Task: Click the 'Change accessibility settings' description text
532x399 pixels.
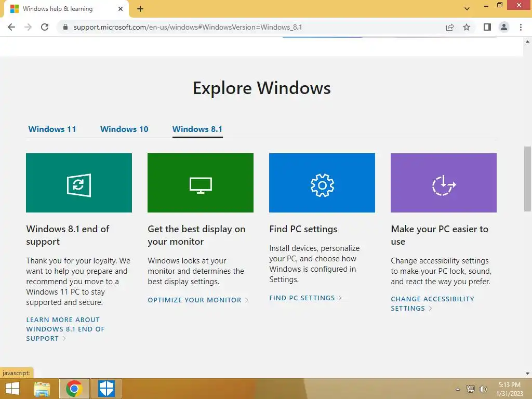Action: click(441, 271)
